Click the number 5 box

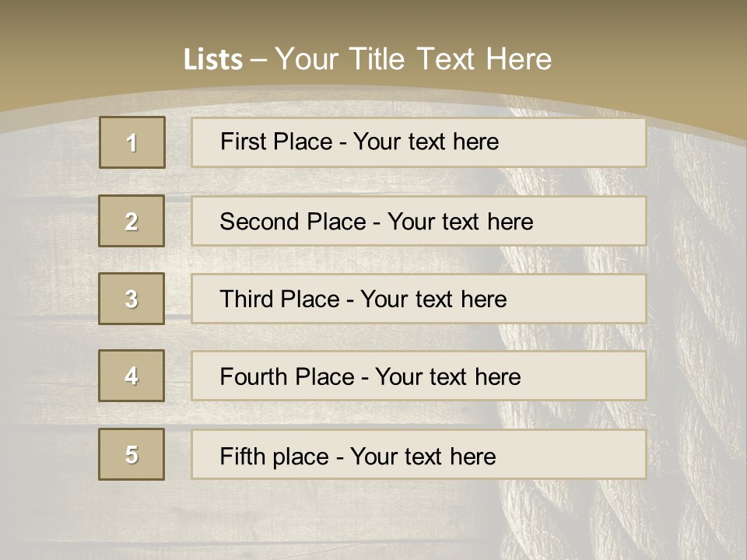click(132, 454)
